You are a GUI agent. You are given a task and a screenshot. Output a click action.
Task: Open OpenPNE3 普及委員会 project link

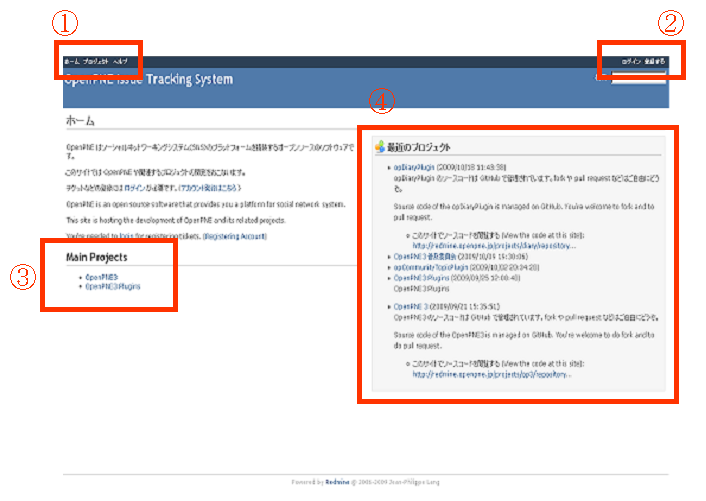[x=425, y=257]
